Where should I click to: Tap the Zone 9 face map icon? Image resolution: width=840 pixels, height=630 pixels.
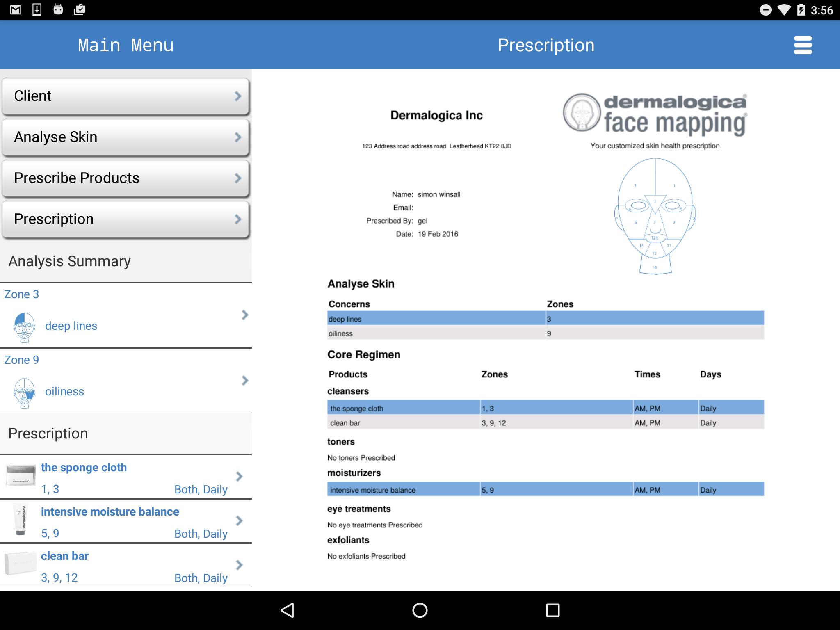point(24,393)
